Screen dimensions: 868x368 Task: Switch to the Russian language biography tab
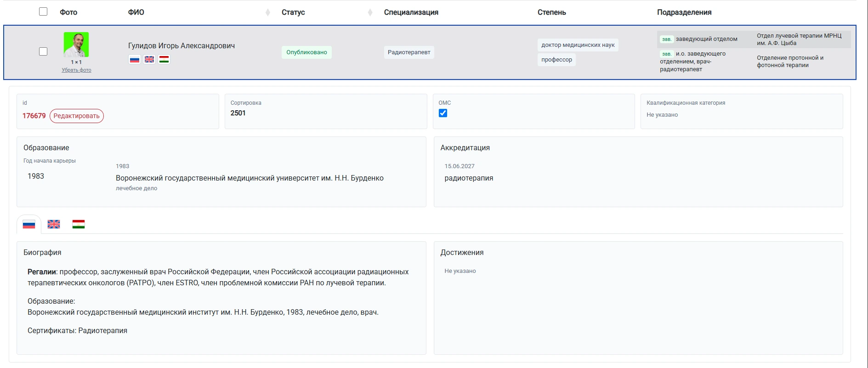coord(29,224)
